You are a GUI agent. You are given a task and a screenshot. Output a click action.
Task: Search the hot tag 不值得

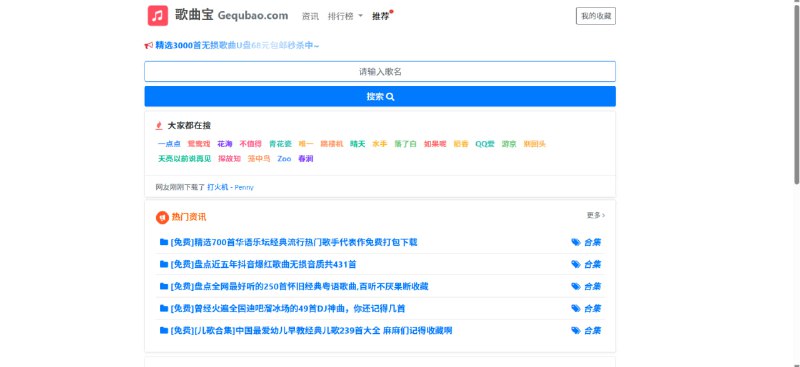251,144
